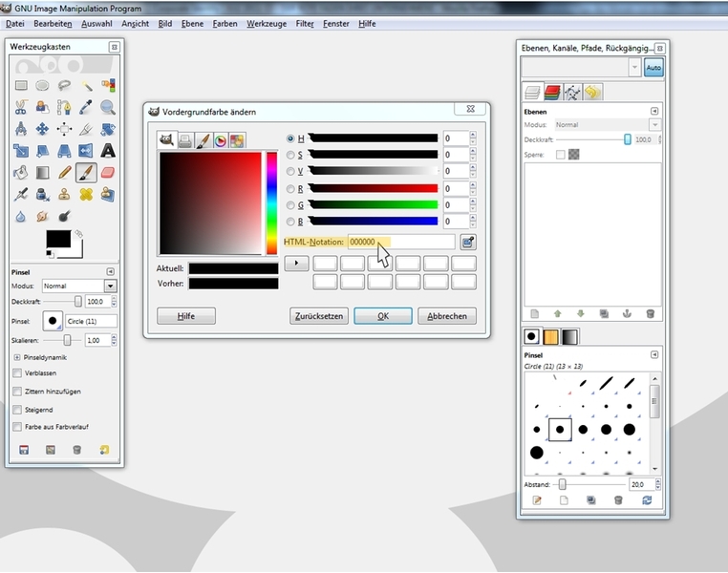Select the Scissors Select tool

(x=21, y=107)
